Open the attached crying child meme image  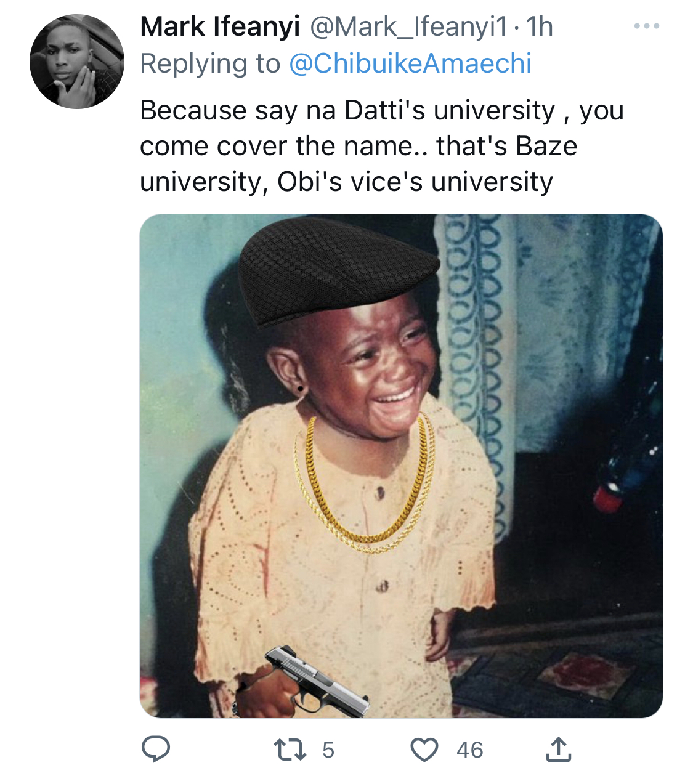pos(401,466)
